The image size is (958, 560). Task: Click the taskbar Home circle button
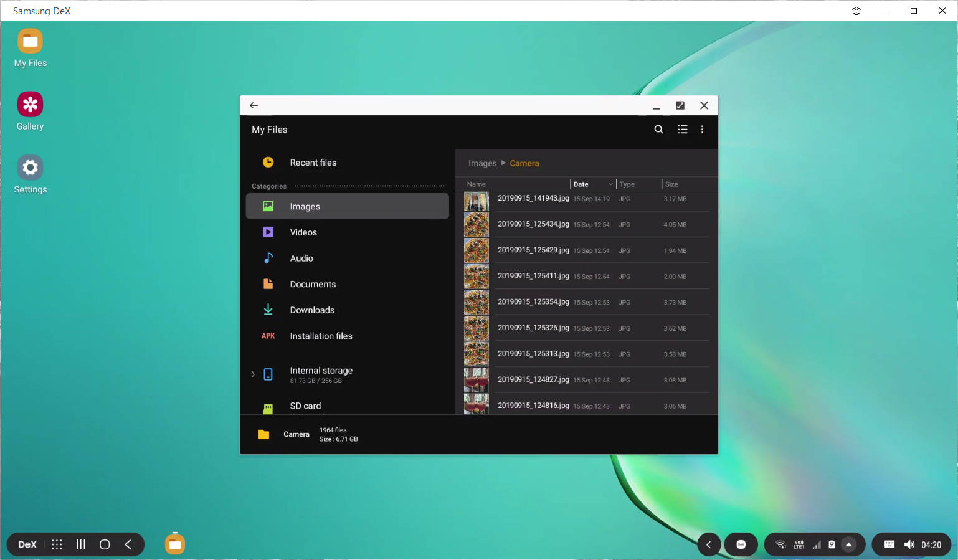click(x=105, y=544)
